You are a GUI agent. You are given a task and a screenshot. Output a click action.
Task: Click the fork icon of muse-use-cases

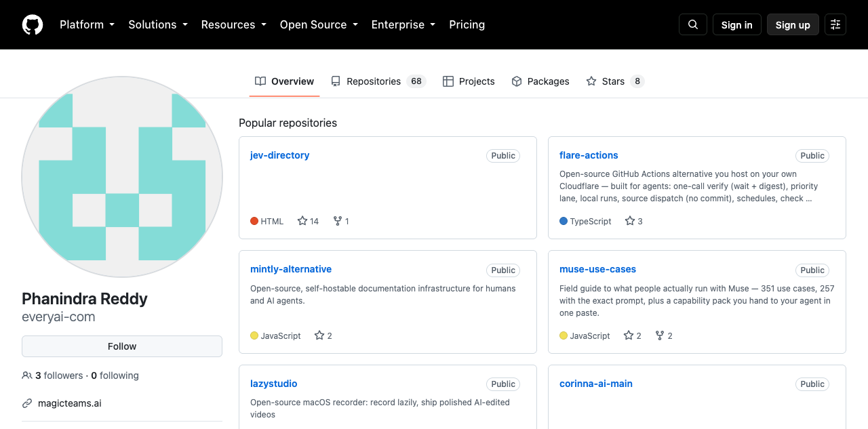tap(660, 335)
